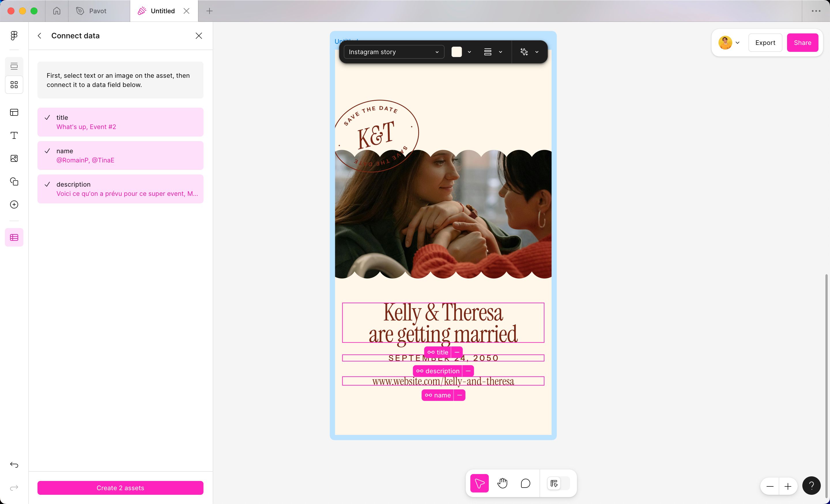This screenshot has width=830, height=504.
Task: Click the Create 2 assets button
Action: coord(120,488)
